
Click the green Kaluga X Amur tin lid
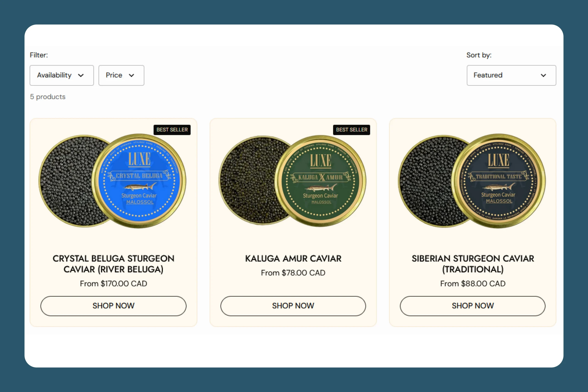pyautogui.click(x=320, y=181)
